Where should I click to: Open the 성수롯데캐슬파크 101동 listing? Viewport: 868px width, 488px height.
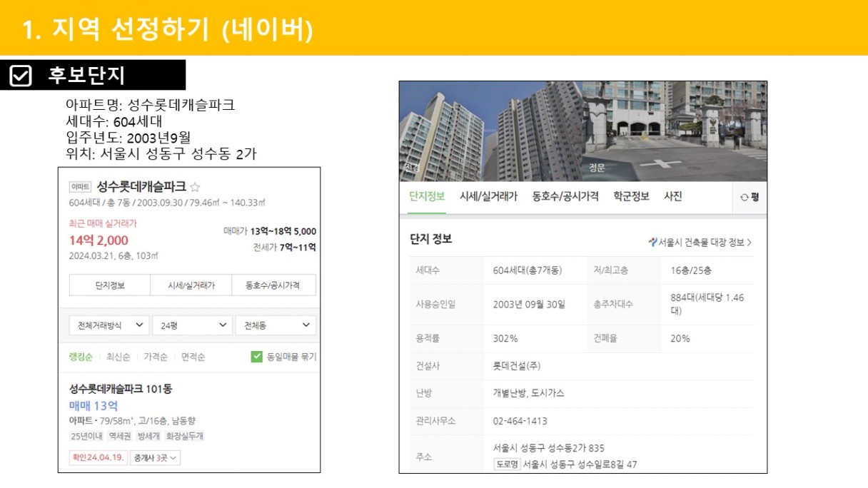121,389
